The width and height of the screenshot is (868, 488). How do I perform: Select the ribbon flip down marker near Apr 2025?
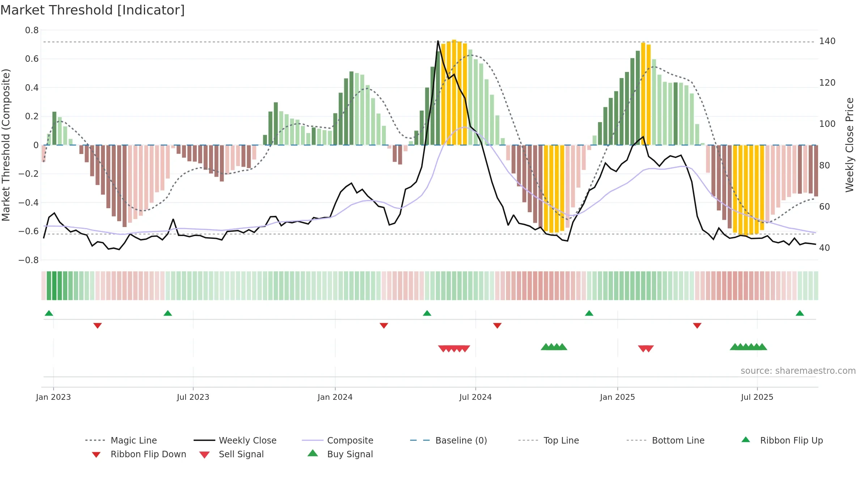[697, 325]
